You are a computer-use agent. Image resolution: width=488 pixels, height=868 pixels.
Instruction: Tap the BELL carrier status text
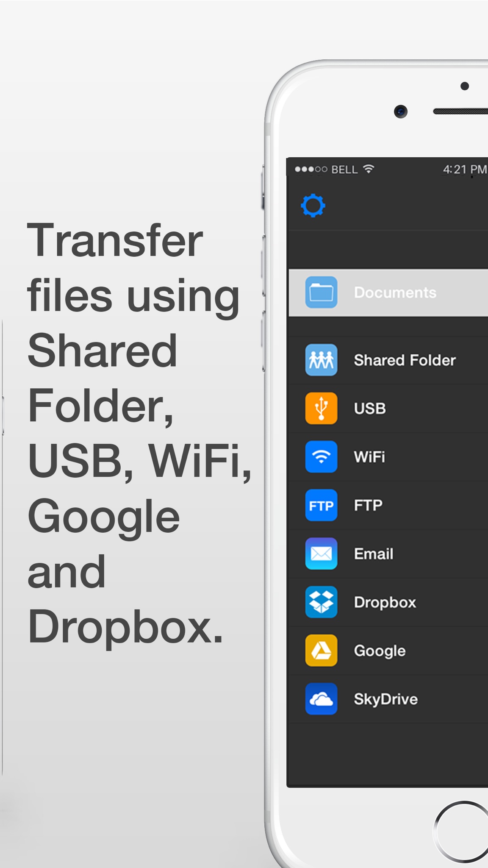tap(344, 170)
